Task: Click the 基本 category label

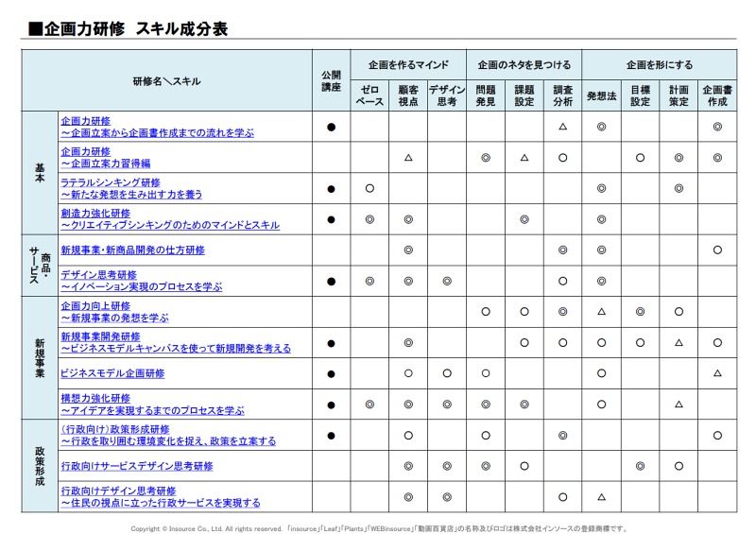Action: [x=40, y=173]
